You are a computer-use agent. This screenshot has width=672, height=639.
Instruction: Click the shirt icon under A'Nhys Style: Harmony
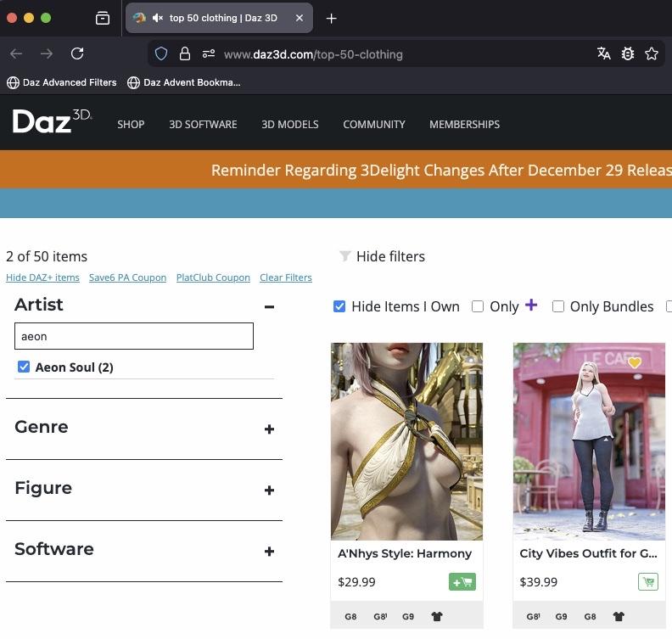coord(437,616)
